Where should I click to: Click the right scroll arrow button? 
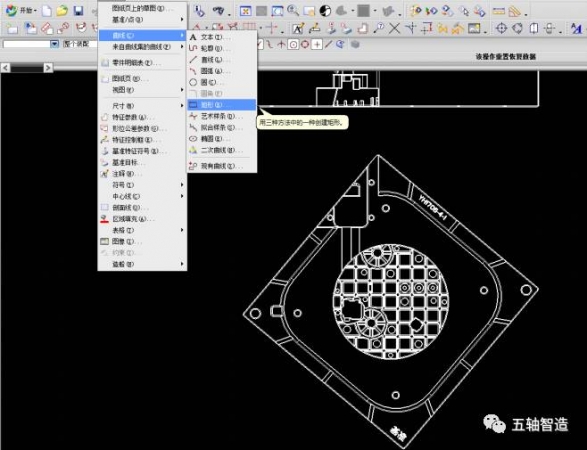[48, 68]
